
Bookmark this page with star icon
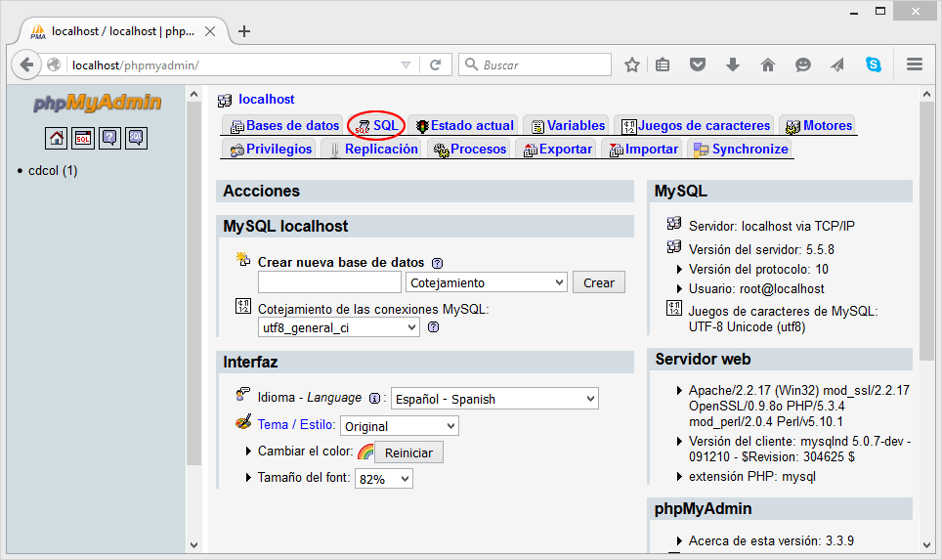click(x=631, y=65)
